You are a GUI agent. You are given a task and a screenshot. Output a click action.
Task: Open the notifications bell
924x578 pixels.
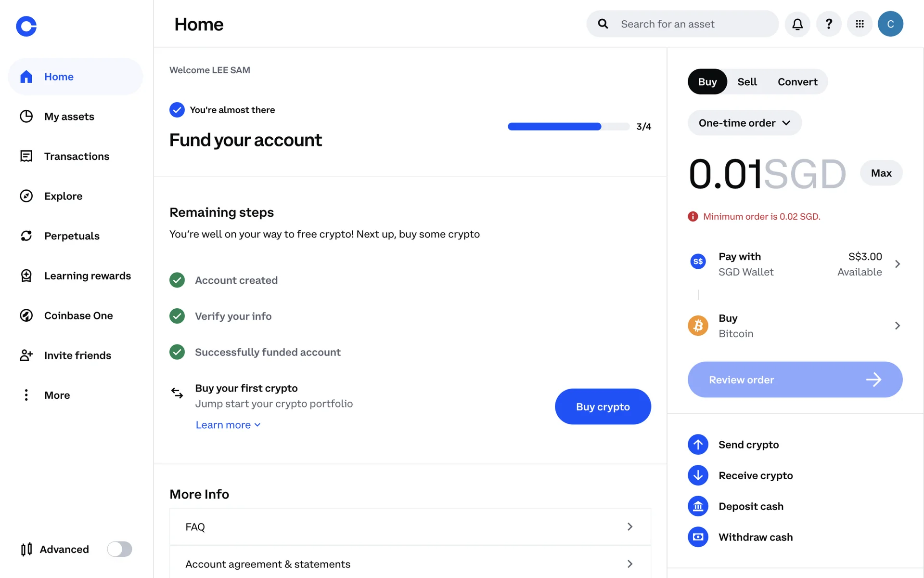(x=797, y=24)
